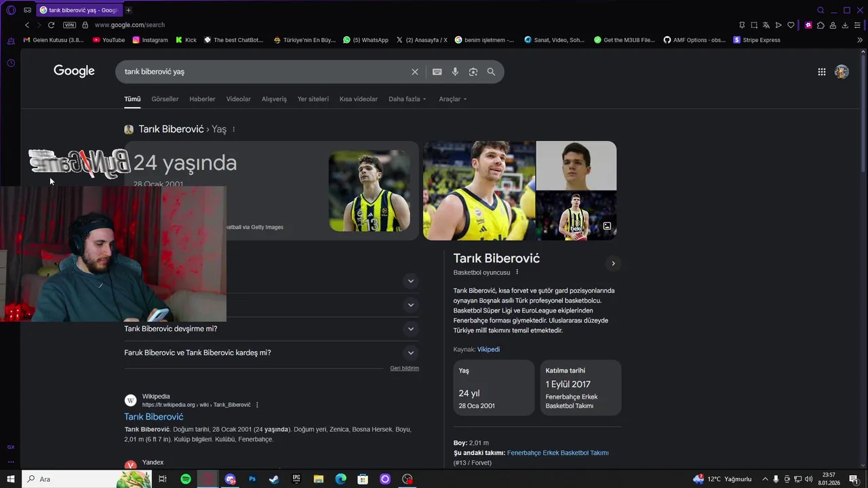
Task: Launch Photoshop from the taskbar
Action: pyautogui.click(x=252, y=479)
